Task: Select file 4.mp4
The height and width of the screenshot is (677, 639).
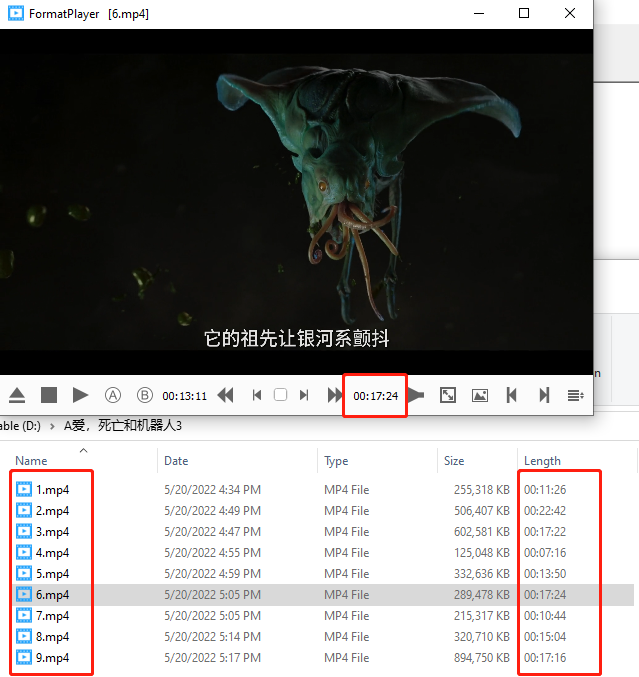Action: click(x=52, y=553)
